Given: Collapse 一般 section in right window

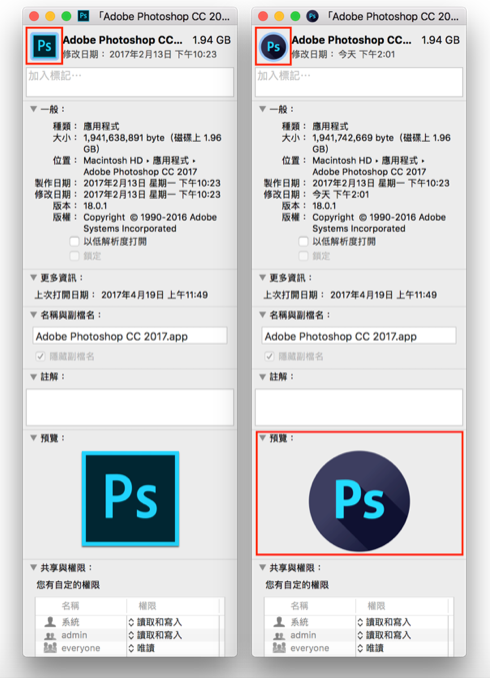Looking at the screenshot, I should (x=262, y=109).
